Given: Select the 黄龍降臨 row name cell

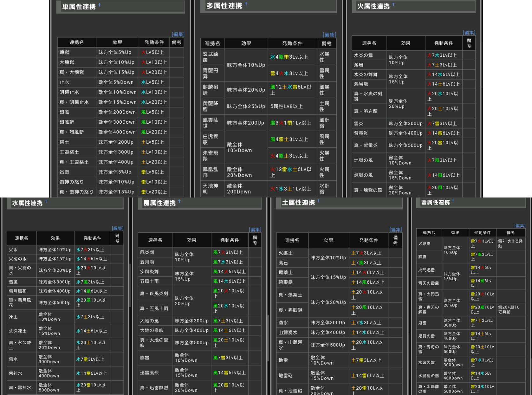Looking at the screenshot, I should coord(211,106).
